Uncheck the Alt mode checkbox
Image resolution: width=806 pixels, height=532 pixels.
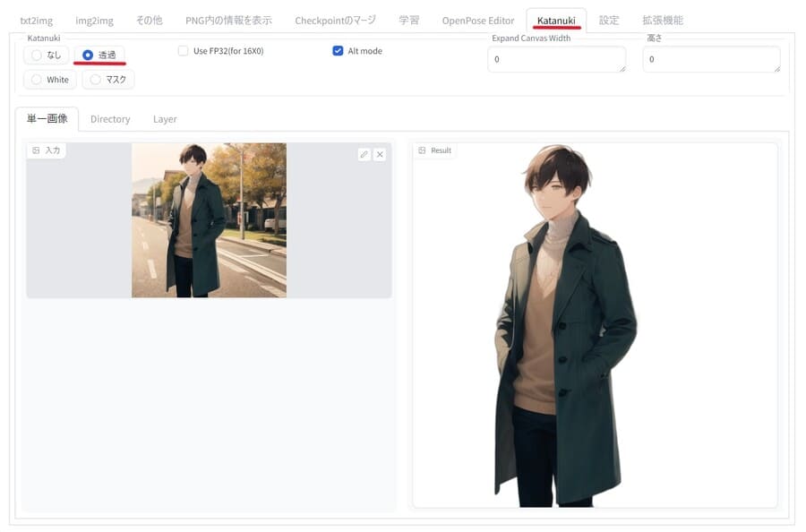[x=338, y=51]
